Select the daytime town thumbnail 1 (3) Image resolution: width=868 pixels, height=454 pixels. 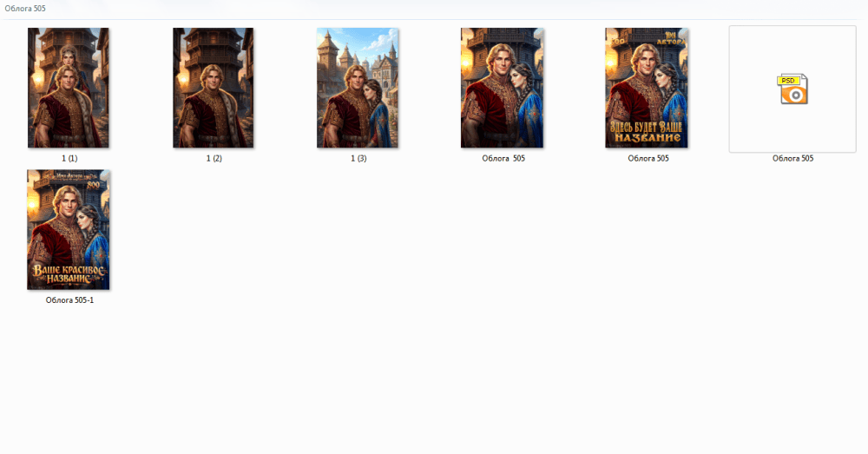[x=358, y=88]
